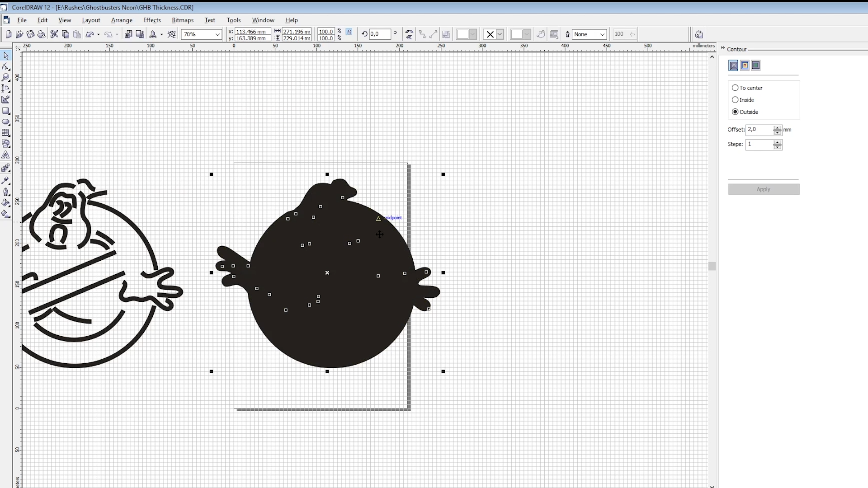Select the Text tool

[x=6, y=155]
